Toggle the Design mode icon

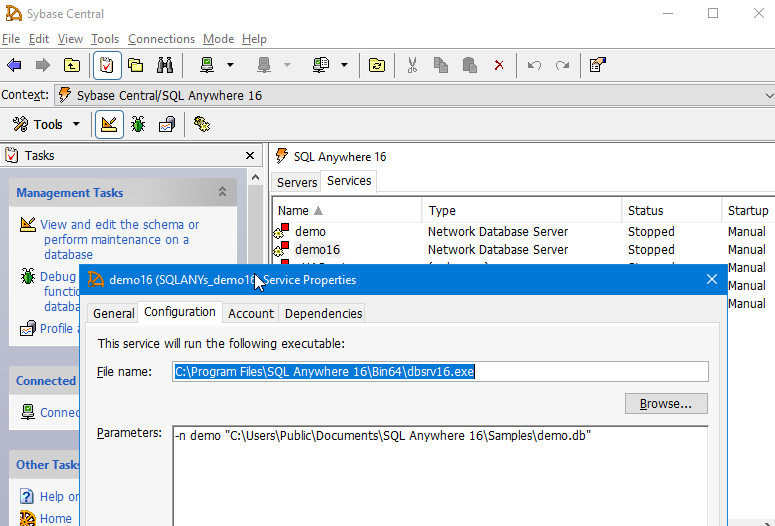(x=109, y=124)
